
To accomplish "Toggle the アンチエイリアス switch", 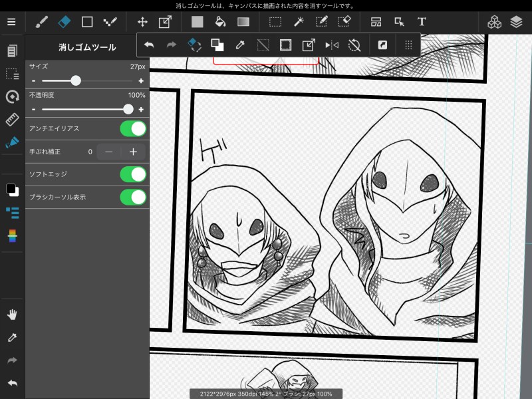I will [x=133, y=128].
